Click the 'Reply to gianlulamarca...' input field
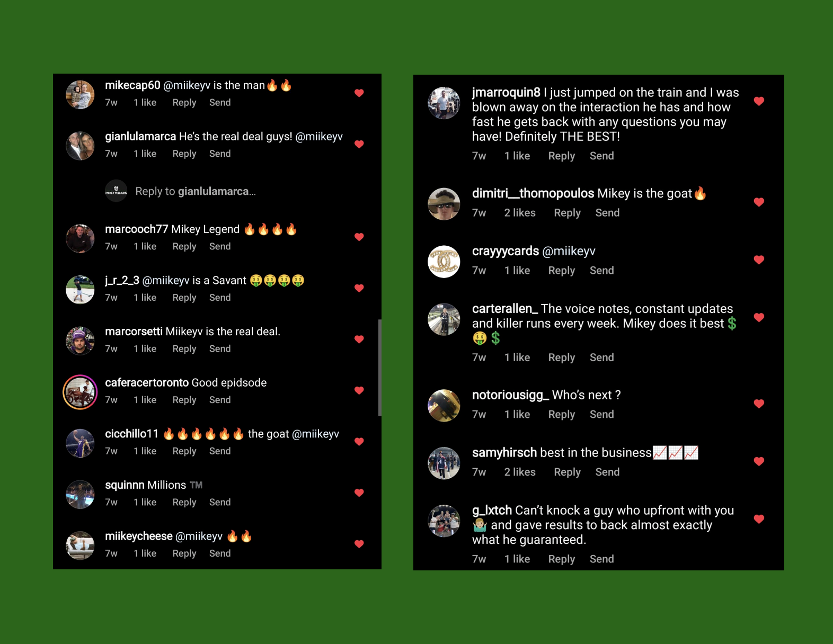 point(196,191)
